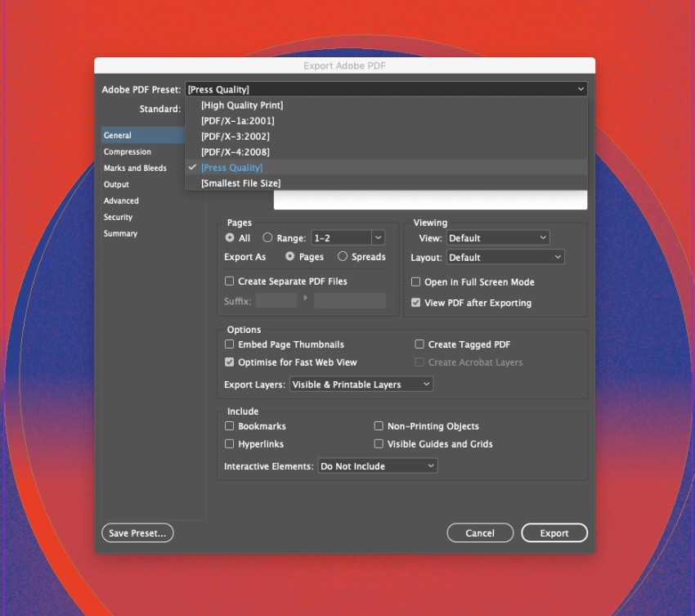The image size is (695, 616).
Task: Enable Create Tagged PDF checkbox
Action: pyautogui.click(x=419, y=344)
